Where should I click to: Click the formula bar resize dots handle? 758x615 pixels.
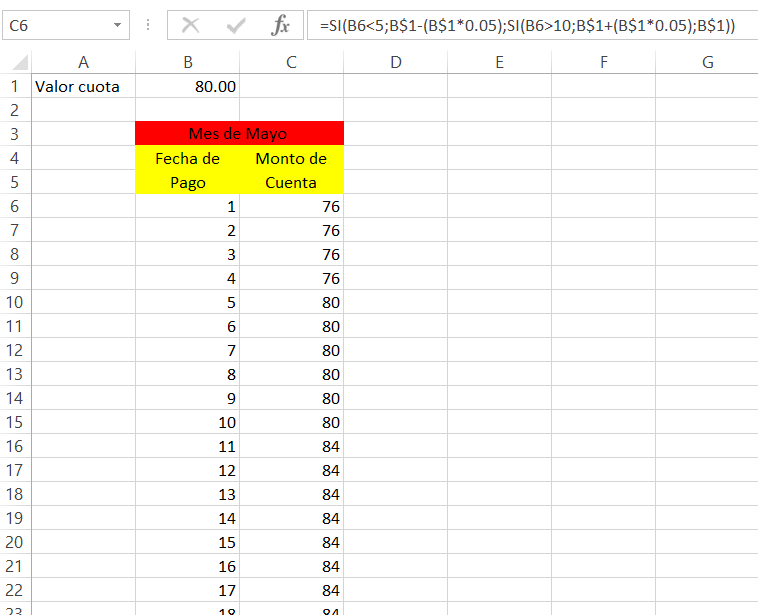tap(148, 25)
